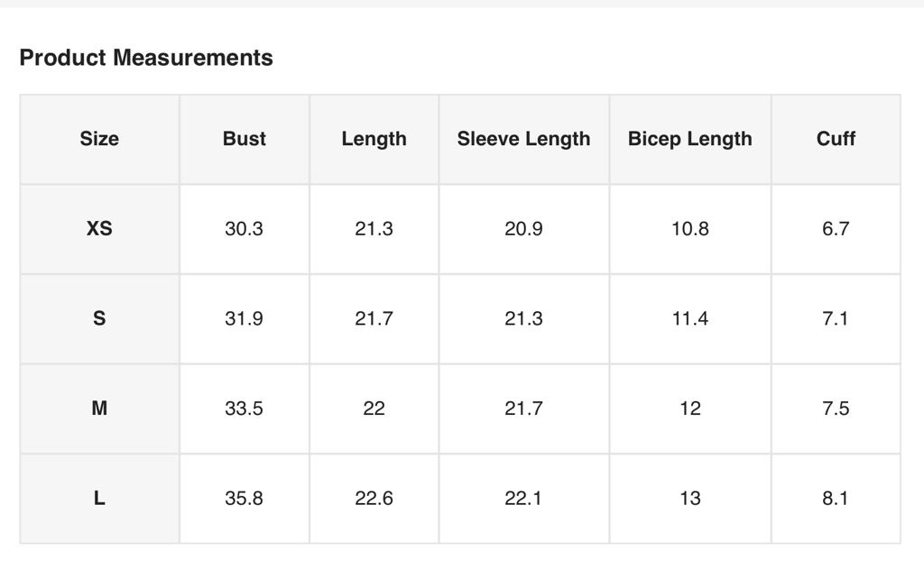This screenshot has height=569, width=924.
Task: Click the Sleeve Length column header
Action: pyautogui.click(x=523, y=139)
